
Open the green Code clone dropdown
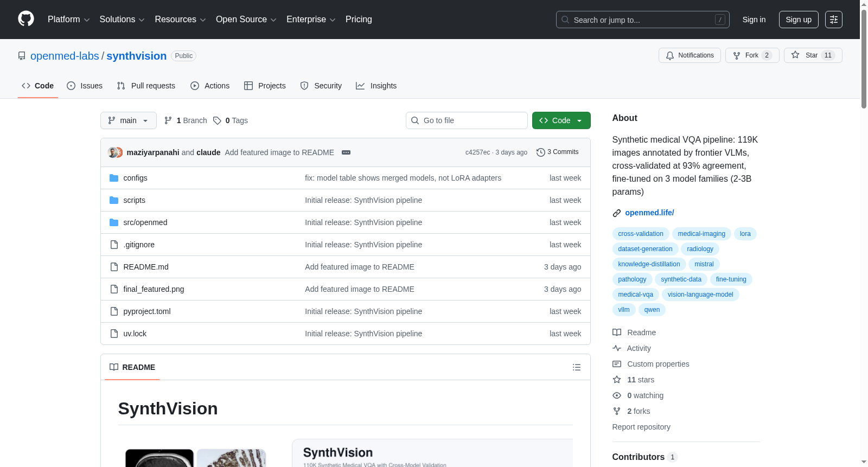[561, 120]
